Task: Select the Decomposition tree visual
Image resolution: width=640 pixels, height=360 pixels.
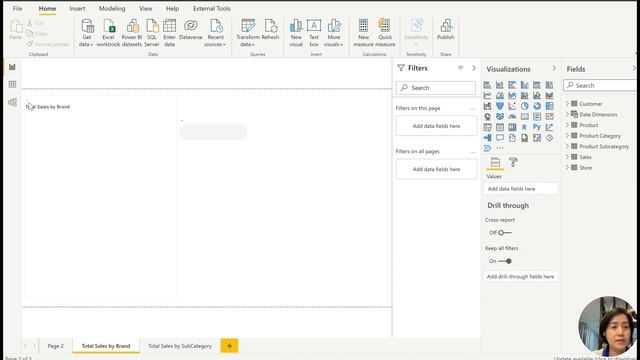Action: tap(487, 138)
